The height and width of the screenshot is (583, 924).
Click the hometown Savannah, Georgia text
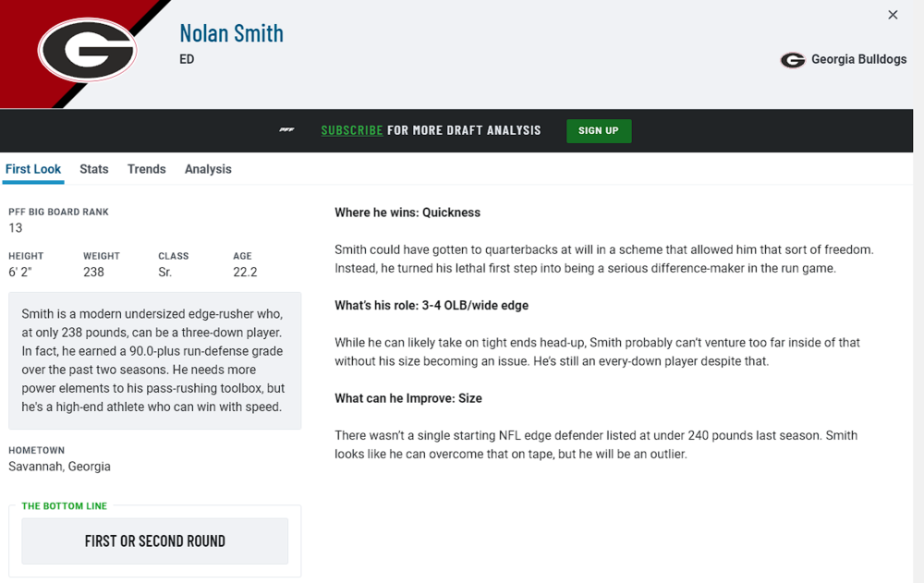[59, 467]
